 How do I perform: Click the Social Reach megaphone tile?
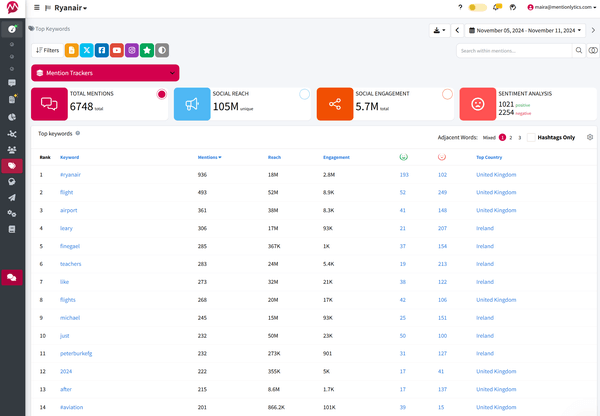click(192, 104)
